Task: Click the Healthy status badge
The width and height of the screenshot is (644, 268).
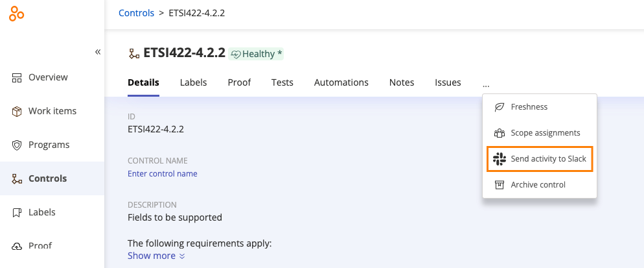Action: 256,54
